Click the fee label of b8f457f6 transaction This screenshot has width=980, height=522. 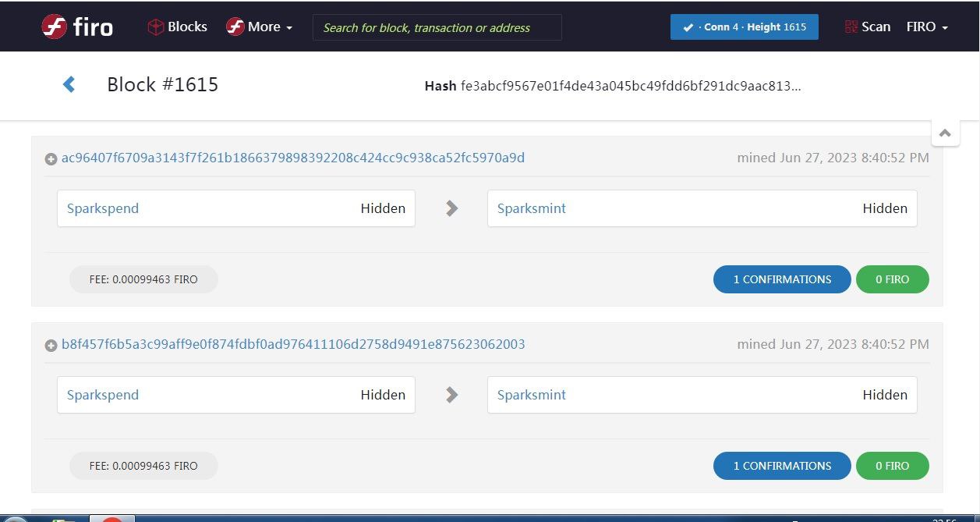click(143, 466)
